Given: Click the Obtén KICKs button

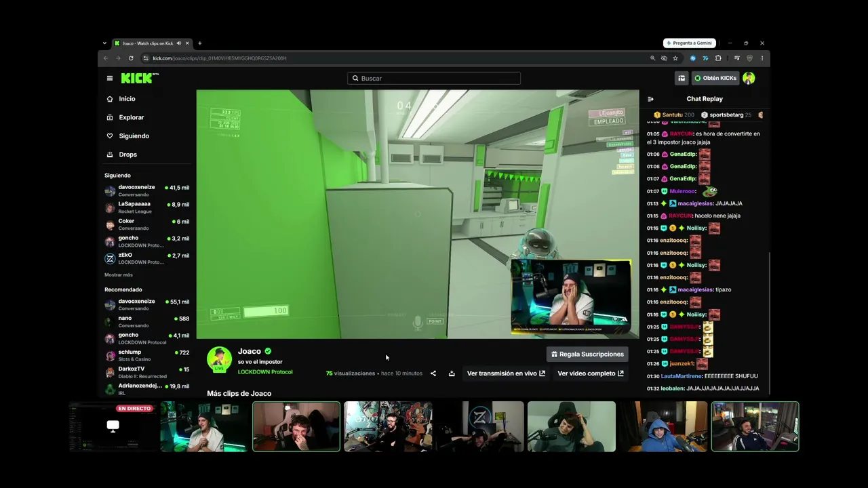Looking at the screenshot, I should click(715, 78).
